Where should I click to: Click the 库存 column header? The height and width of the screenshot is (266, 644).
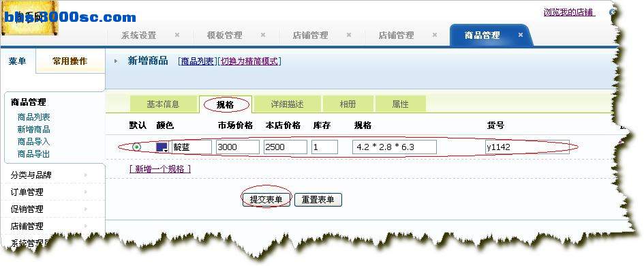click(x=322, y=125)
